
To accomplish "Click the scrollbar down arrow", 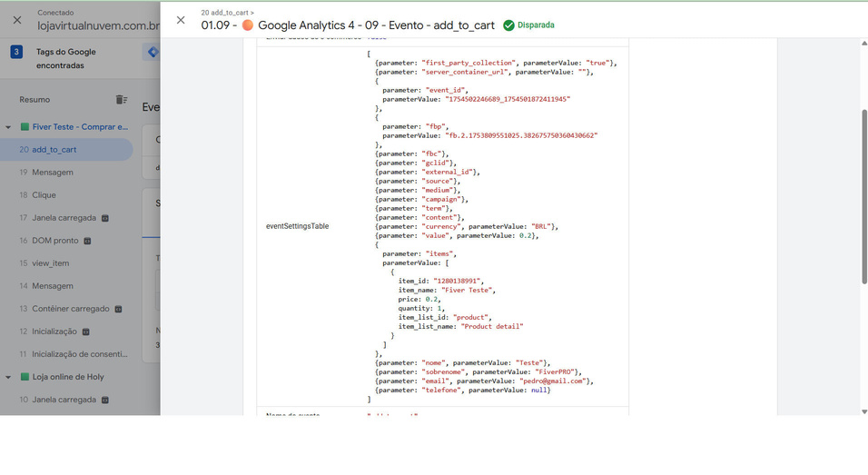I will click(864, 412).
